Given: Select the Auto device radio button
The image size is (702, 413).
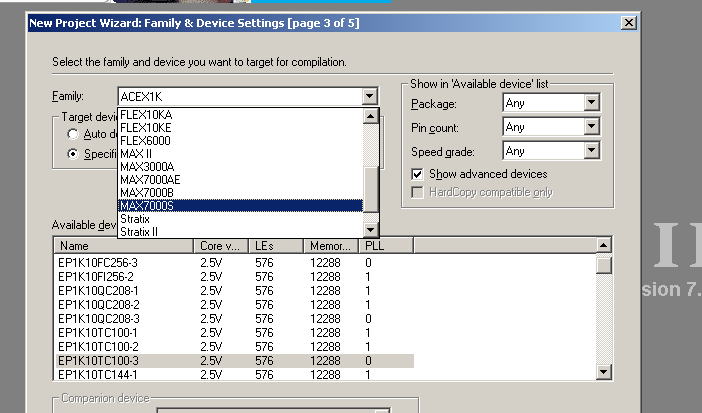Looking at the screenshot, I should (72, 134).
